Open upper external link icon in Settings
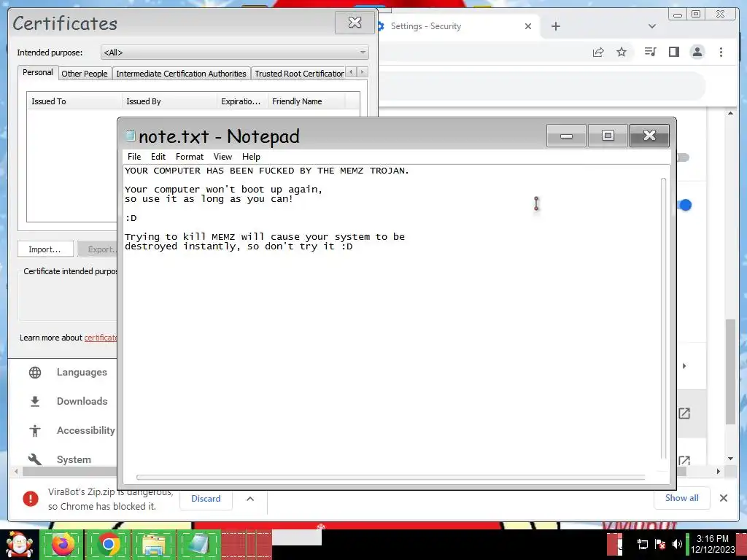The image size is (747, 560). [684, 413]
